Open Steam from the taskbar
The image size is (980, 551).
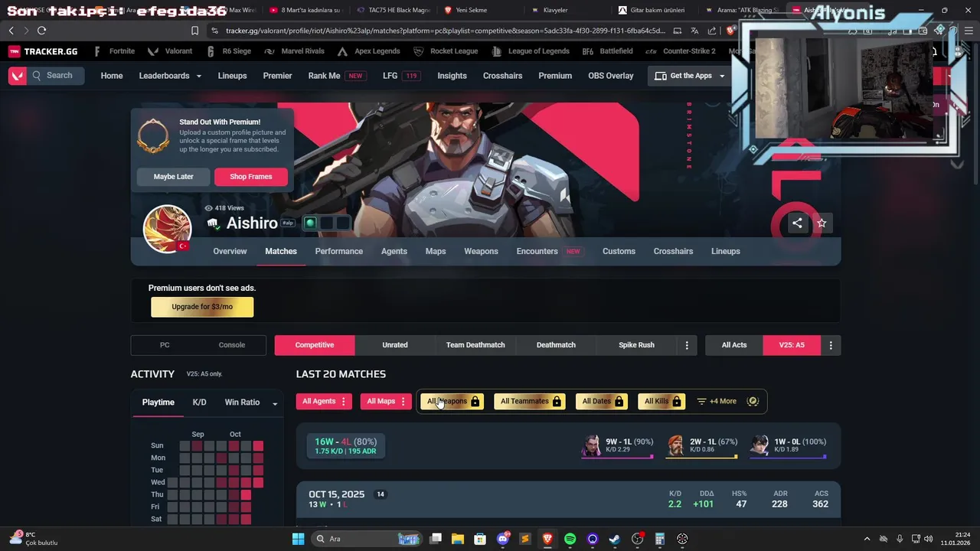(614, 539)
